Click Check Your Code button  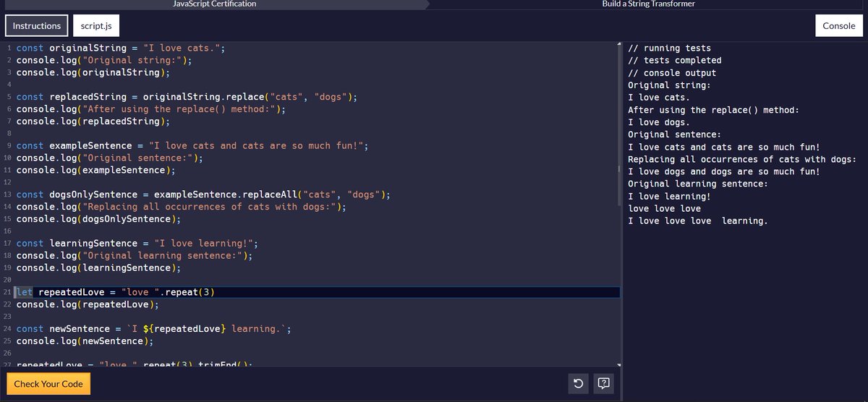click(48, 384)
